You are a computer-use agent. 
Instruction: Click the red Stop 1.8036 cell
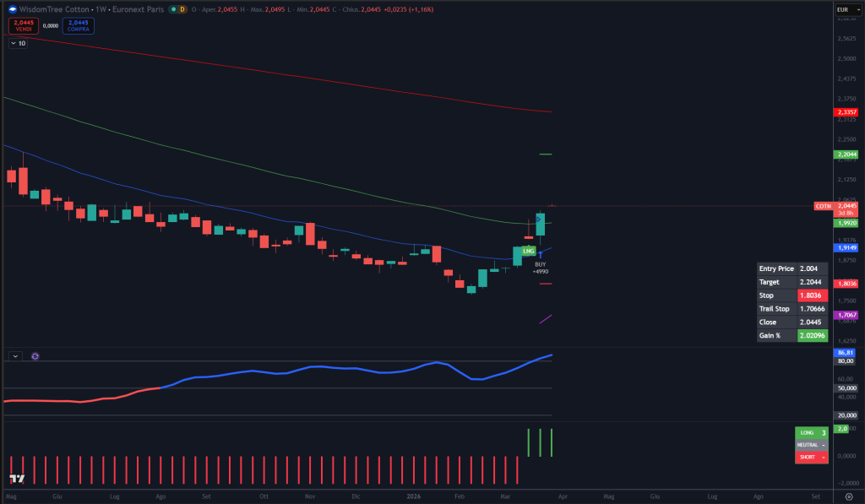click(813, 295)
